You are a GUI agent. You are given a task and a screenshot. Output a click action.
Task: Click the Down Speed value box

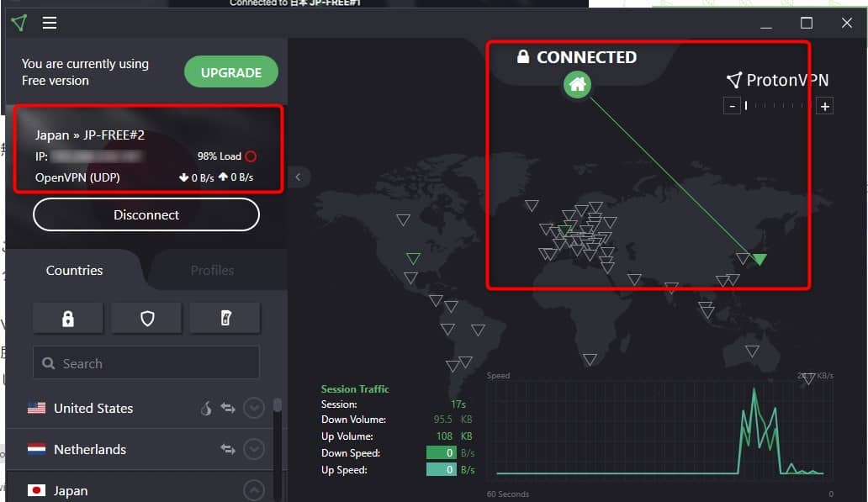442,452
